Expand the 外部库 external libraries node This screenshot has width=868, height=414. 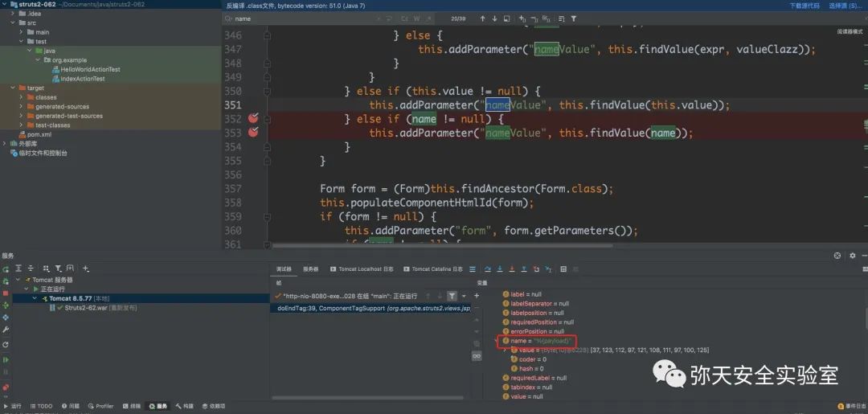pos(5,143)
